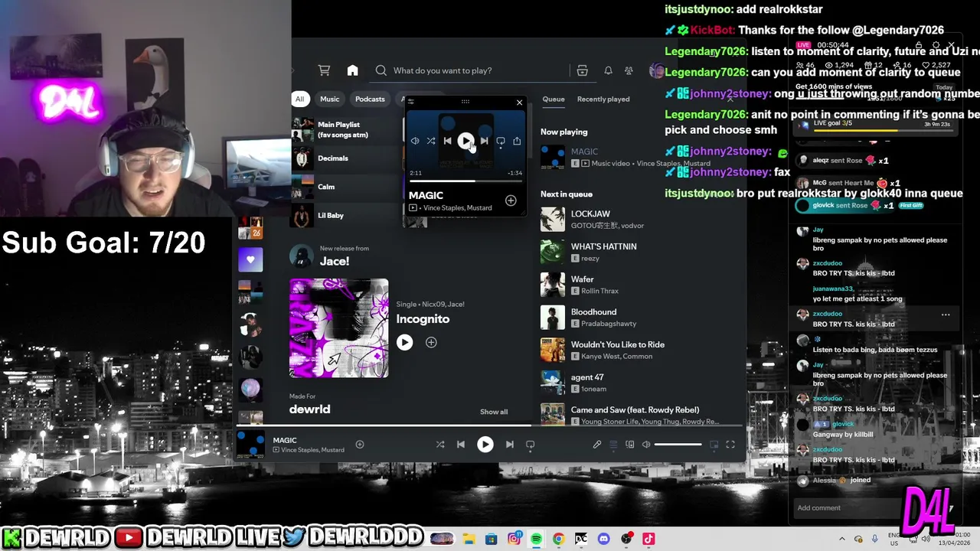Open Liked Songs purple heart in the sidebar

(250, 260)
